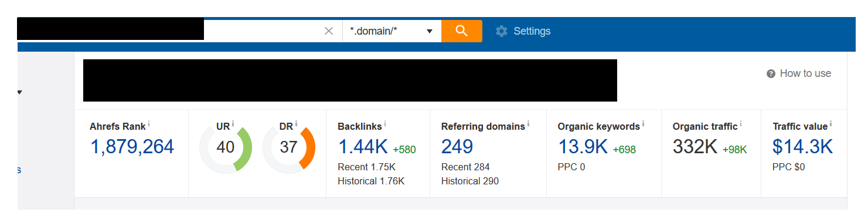Click the PPC 0 keywords text

click(x=571, y=167)
